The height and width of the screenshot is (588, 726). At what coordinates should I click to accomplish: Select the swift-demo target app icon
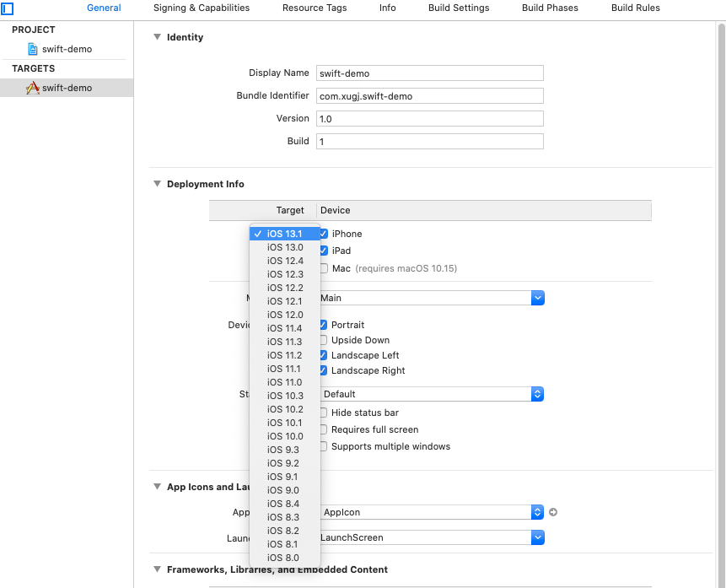pos(32,88)
